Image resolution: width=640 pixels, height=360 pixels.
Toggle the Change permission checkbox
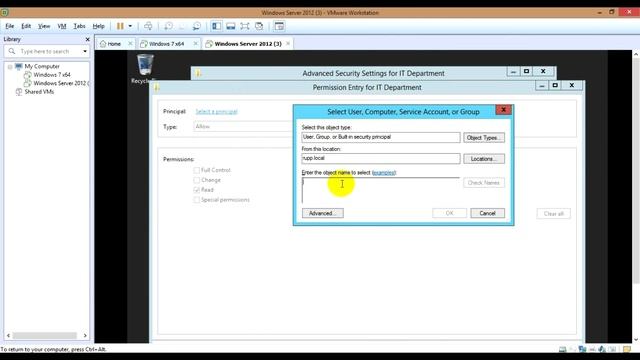coord(197,180)
